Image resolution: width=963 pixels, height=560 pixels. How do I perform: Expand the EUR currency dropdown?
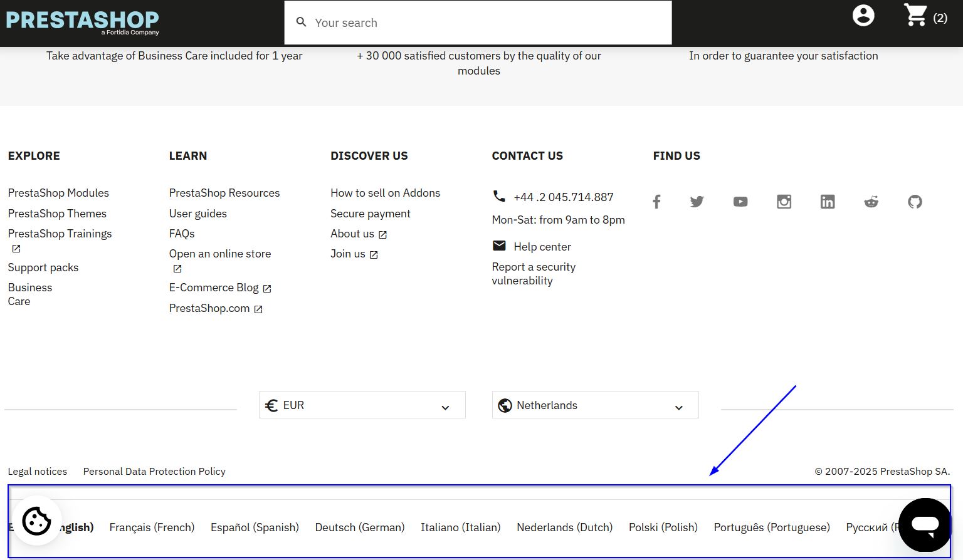pyautogui.click(x=362, y=405)
